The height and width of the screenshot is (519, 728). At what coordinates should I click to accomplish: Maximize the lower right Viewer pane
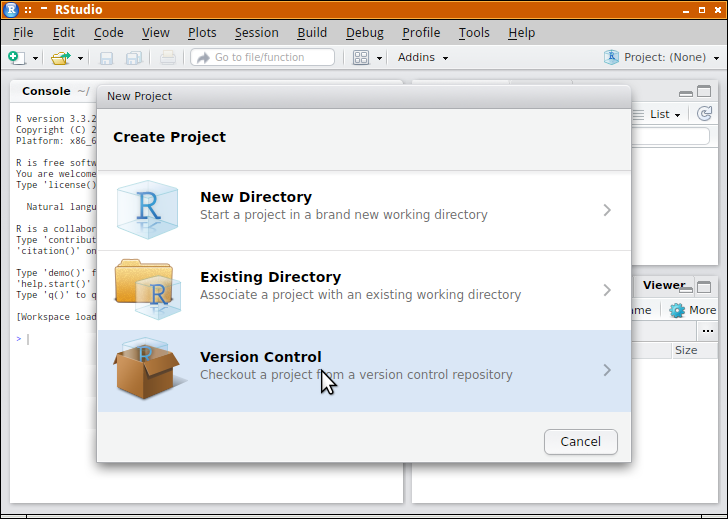704,287
